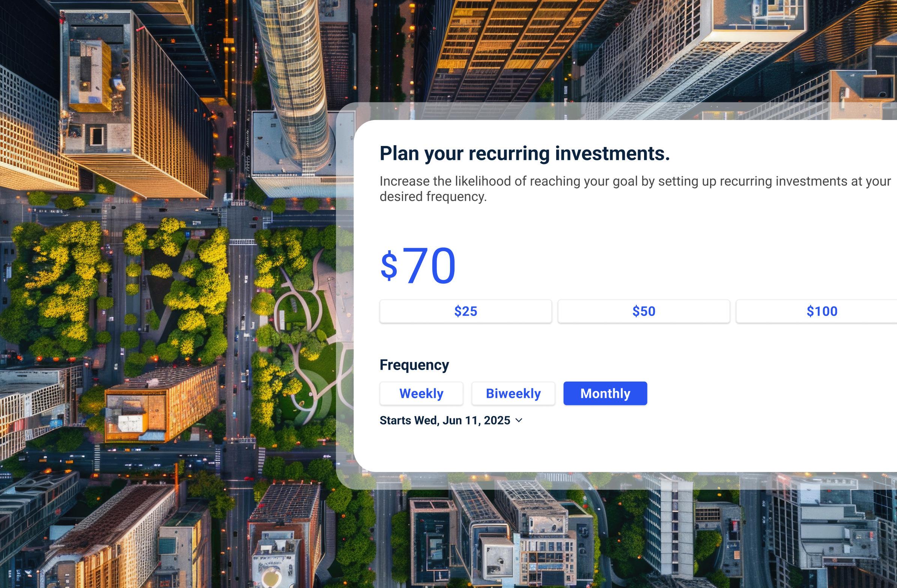Pick the $50 preset amount
897x588 pixels.
644,311
